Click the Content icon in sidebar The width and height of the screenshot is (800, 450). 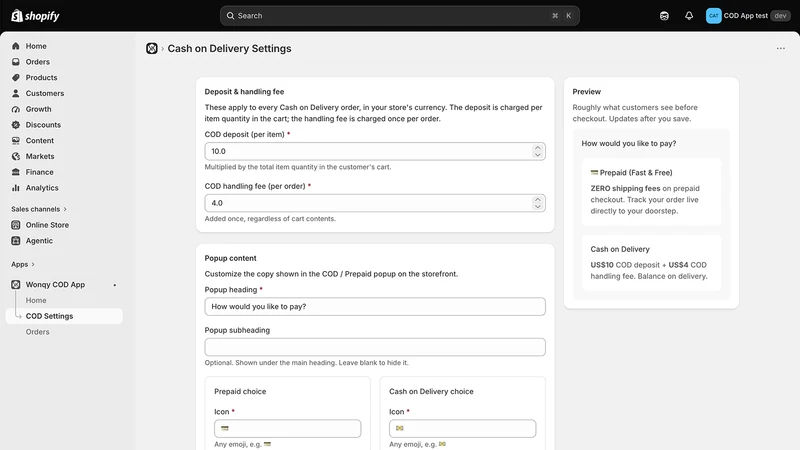click(16, 141)
